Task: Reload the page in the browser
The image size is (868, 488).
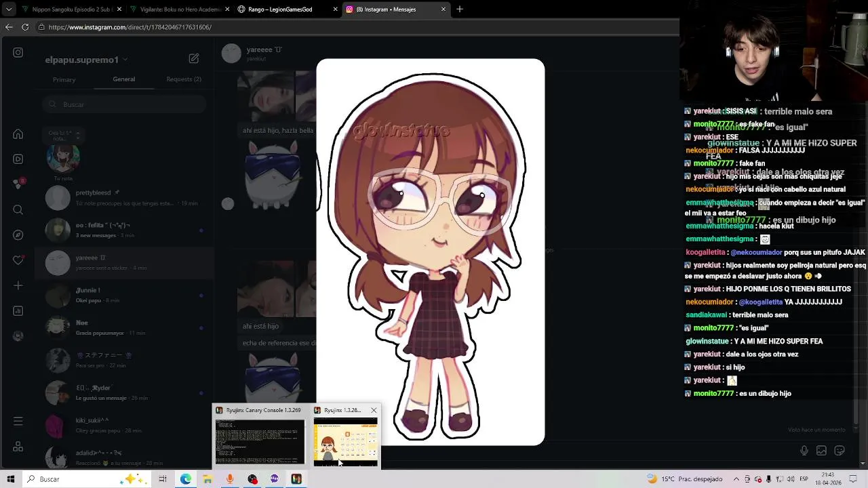Action: pyautogui.click(x=25, y=27)
